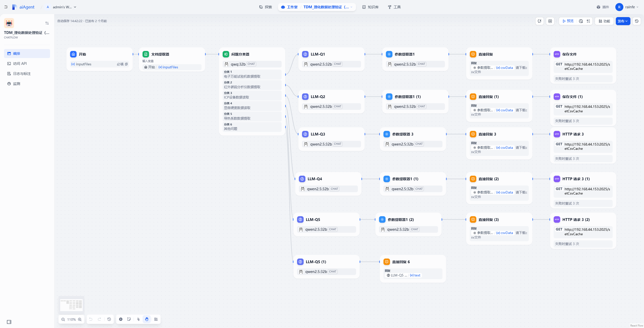Open the rainfe user account menu

627,7
